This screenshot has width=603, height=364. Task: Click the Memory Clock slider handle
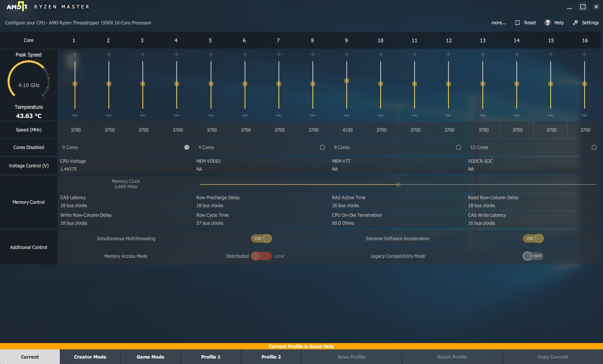pos(399,185)
